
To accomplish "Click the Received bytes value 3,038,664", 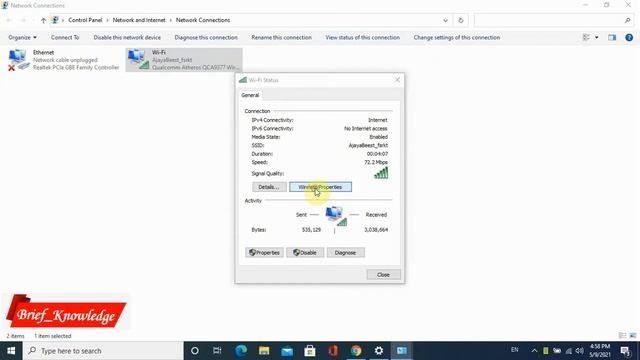I will [376, 230].
